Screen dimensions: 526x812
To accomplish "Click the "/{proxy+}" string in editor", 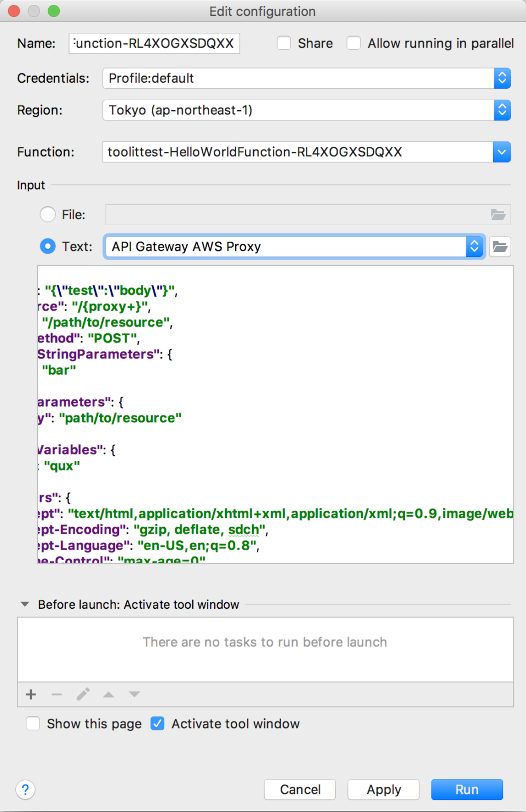I will click(x=110, y=306).
